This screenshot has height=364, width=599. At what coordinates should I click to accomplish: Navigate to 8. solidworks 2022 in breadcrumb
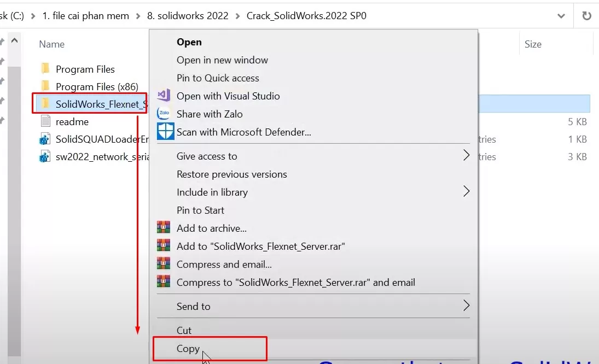(x=188, y=16)
